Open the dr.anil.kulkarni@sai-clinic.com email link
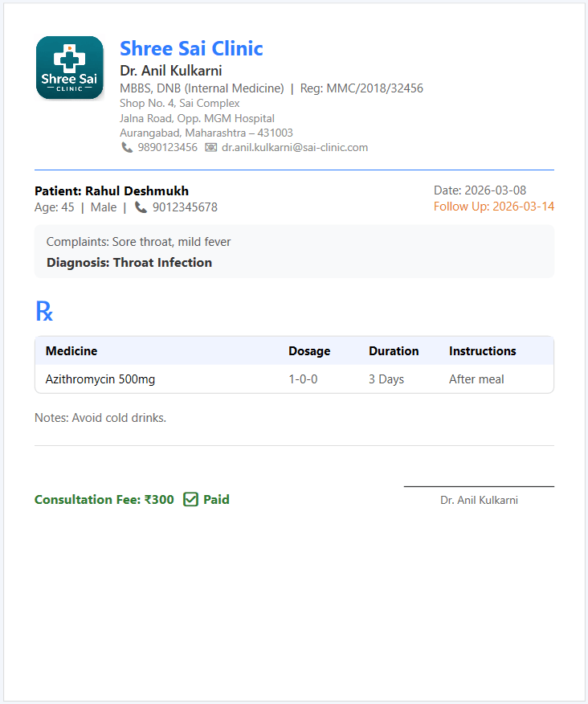Screen dimensions: 588x704 click(295, 148)
